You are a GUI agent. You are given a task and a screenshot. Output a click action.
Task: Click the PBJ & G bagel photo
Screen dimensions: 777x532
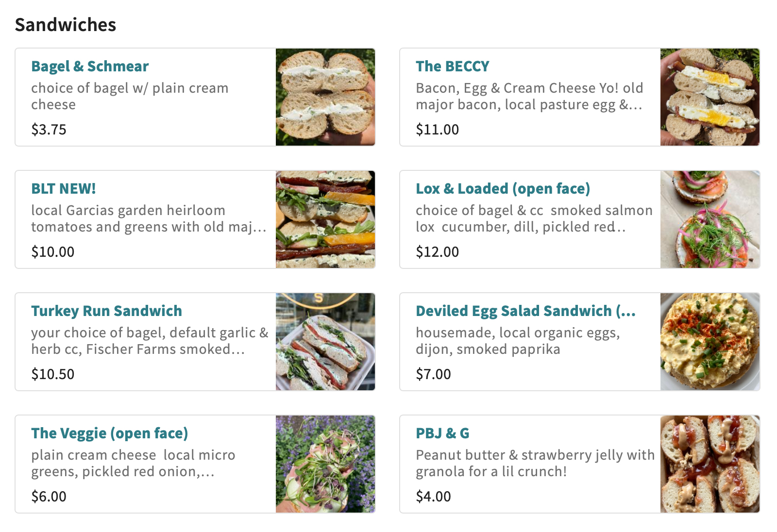(710, 464)
